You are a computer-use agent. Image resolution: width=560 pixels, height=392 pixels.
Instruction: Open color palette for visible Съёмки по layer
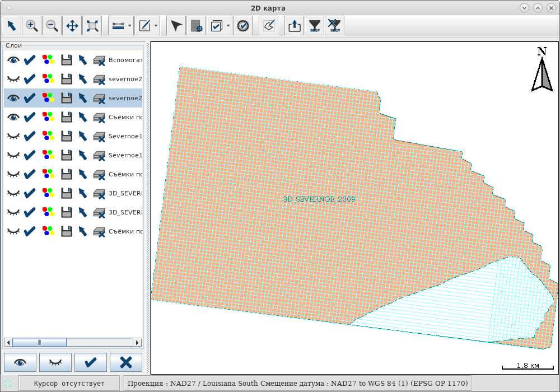[x=48, y=117]
